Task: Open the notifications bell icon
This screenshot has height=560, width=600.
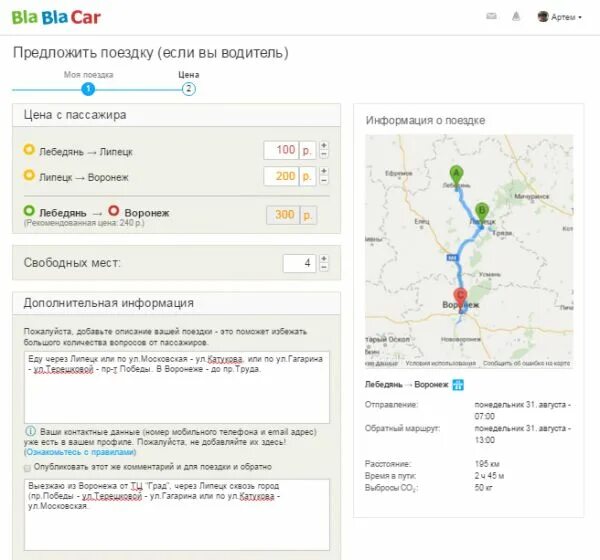Action: (516, 16)
